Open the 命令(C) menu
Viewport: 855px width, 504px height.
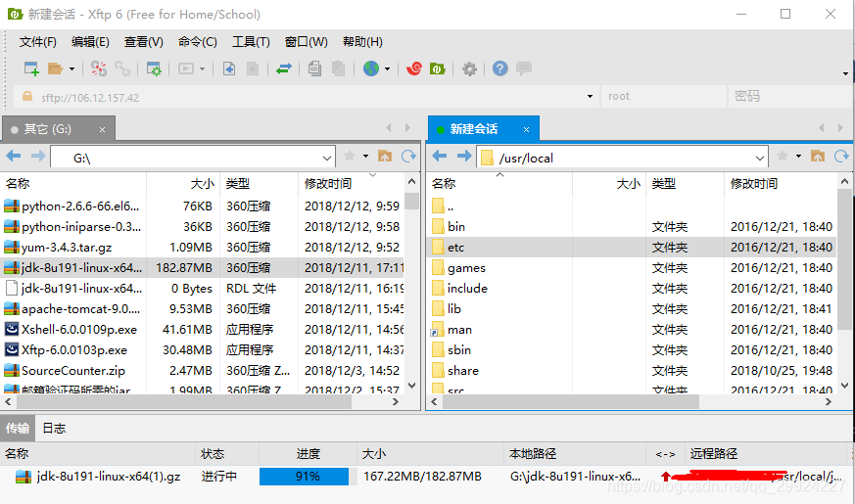198,42
